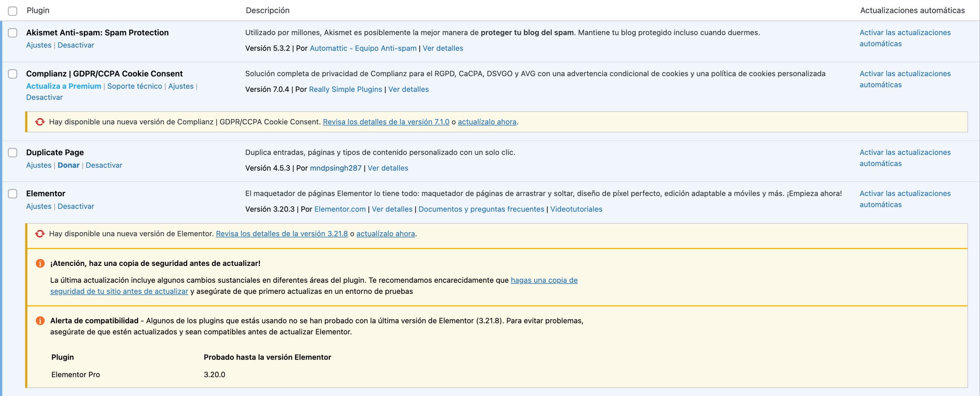Open details for Complianz version 7.1.0
Viewport: 980px width, 396px height.
click(386, 122)
